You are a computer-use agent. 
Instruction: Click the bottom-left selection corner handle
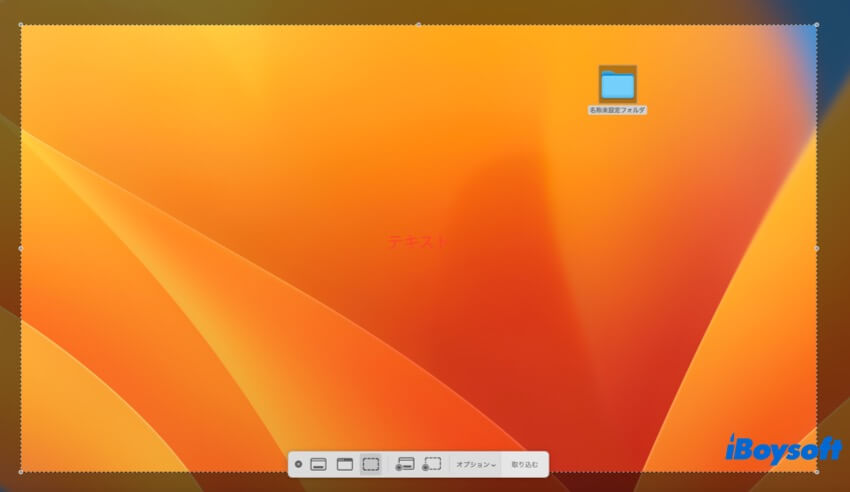click(21, 472)
